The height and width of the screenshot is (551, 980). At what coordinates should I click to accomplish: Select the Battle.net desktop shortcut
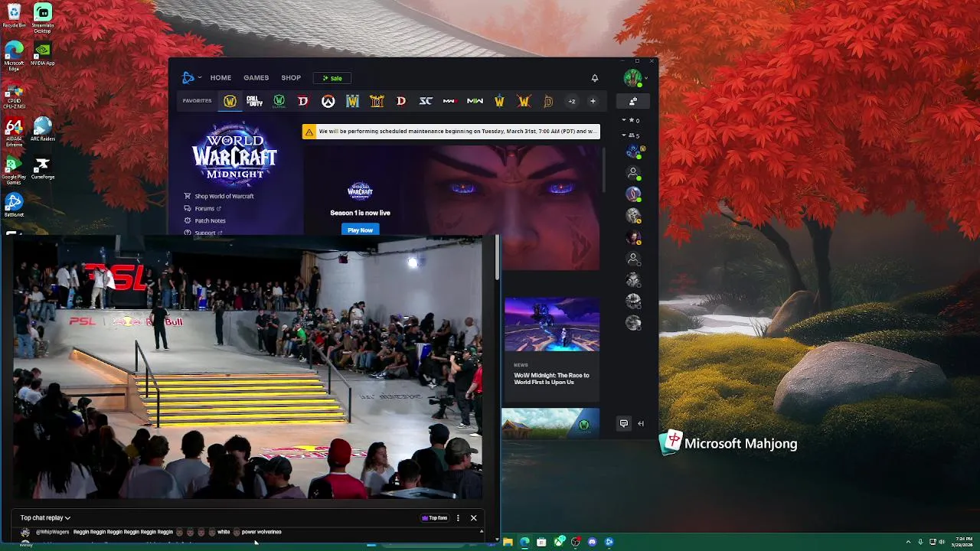[x=14, y=205]
